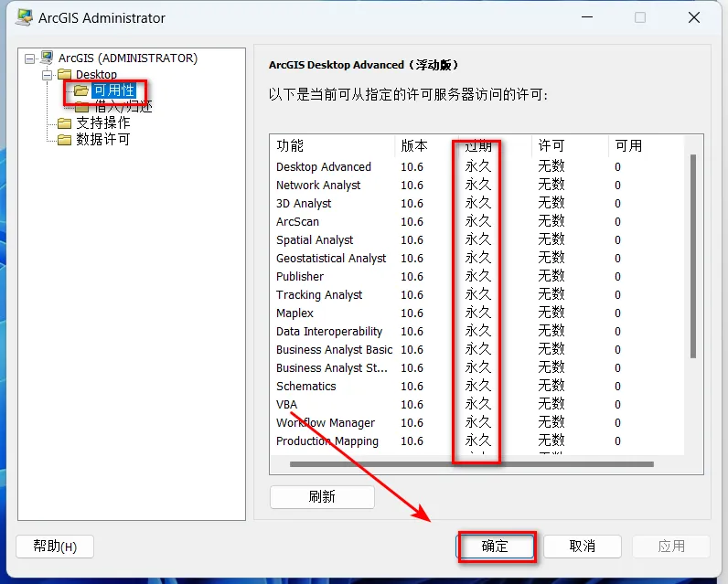Sort by the 可用 column header

pos(647,145)
